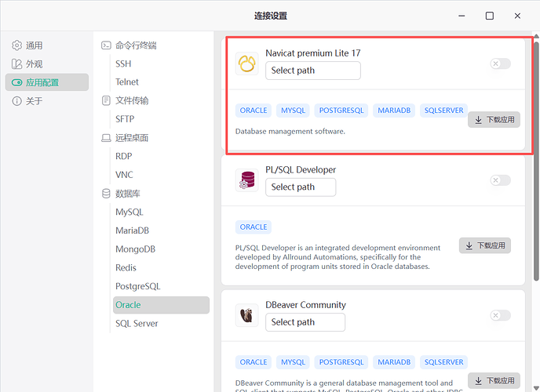Turn on the PL/SQL Developer switch
The height and width of the screenshot is (392, 540).
coord(500,180)
